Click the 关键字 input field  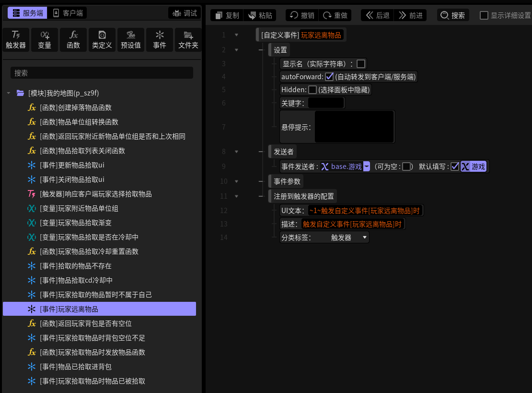[326, 103]
